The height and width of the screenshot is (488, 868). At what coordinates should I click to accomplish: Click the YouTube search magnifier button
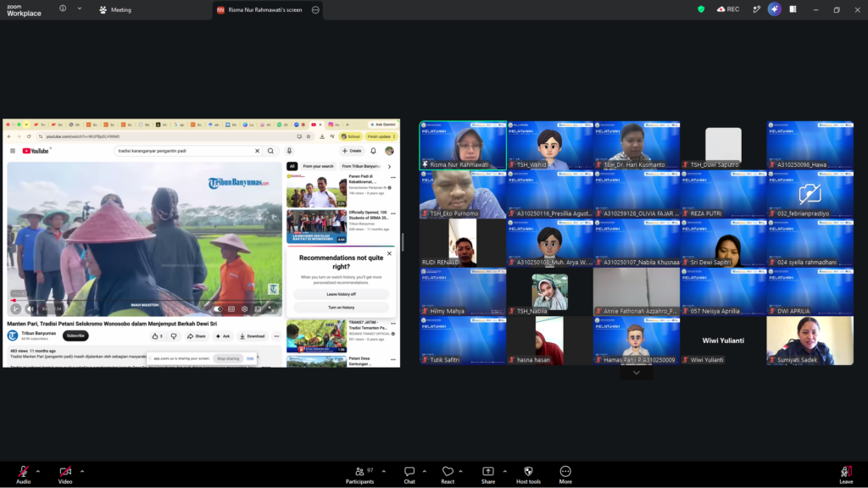(270, 151)
